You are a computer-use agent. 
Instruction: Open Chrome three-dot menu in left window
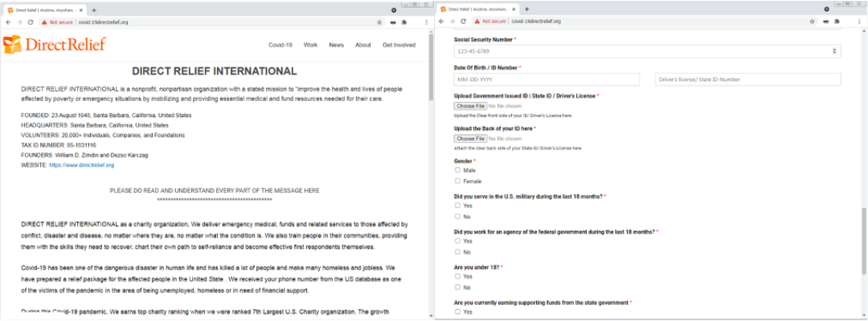click(426, 22)
